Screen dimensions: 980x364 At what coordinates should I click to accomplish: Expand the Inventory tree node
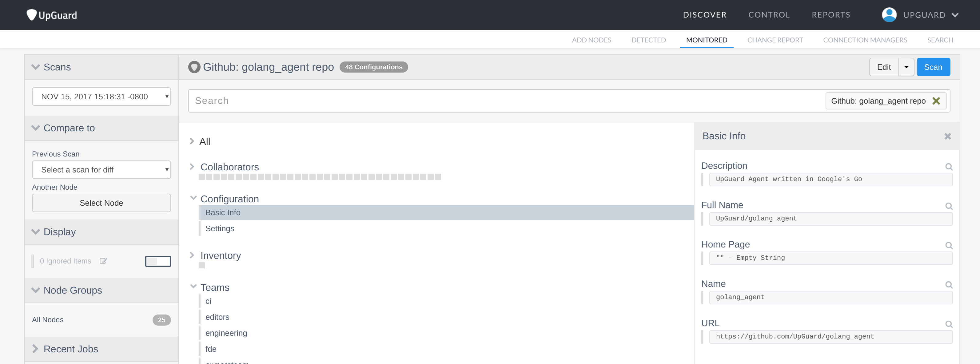(x=192, y=255)
